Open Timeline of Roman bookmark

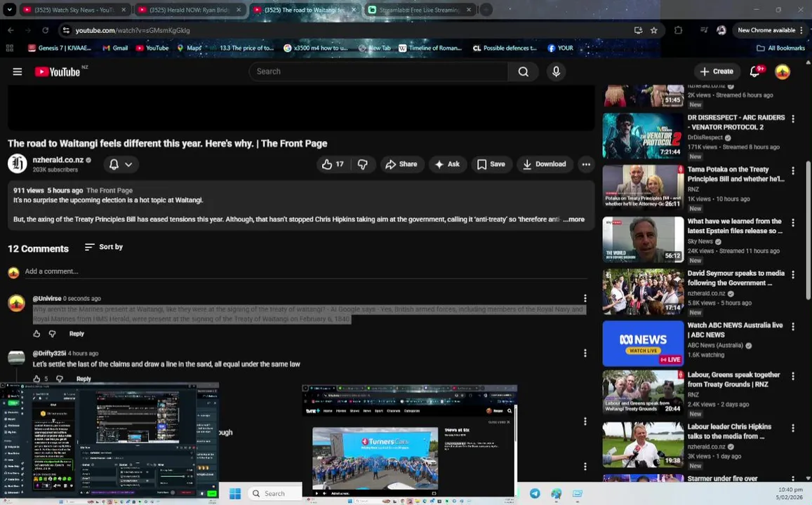click(430, 48)
